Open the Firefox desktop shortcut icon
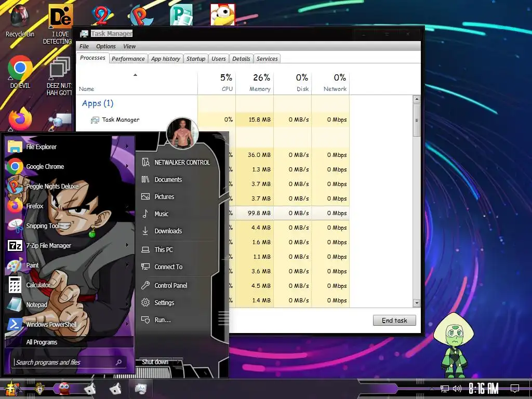 (20, 119)
